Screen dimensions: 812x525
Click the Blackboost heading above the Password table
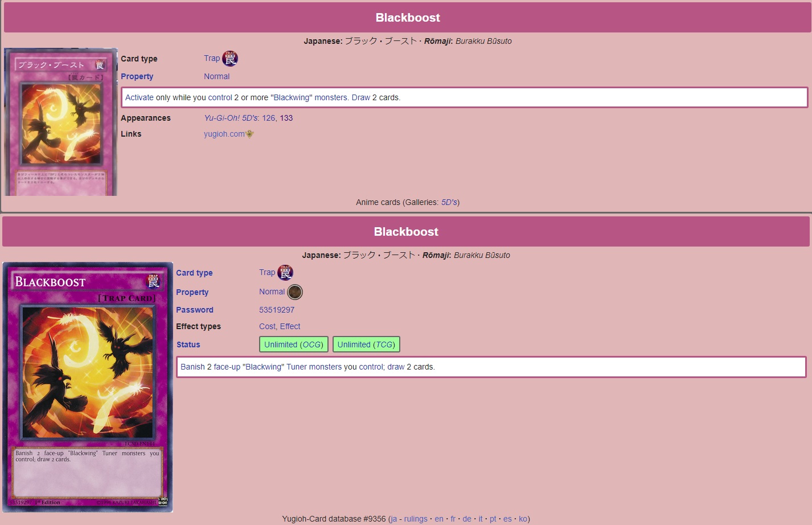(x=406, y=232)
